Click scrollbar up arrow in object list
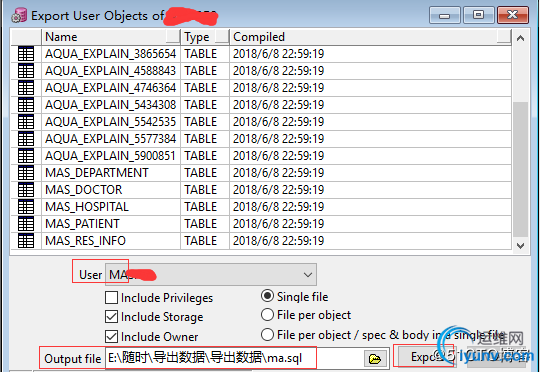The height and width of the screenshot is (372, 540). (x=520, y=38)
